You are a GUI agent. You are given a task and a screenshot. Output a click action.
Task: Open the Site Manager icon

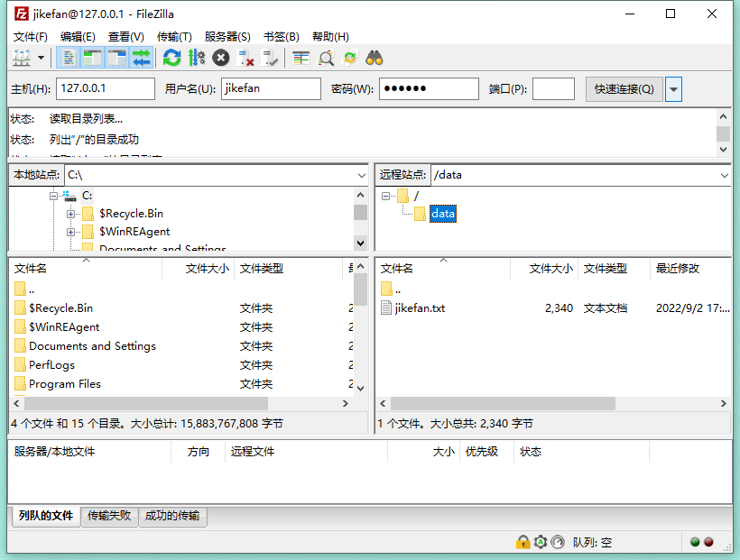click(x=22, y=58)
